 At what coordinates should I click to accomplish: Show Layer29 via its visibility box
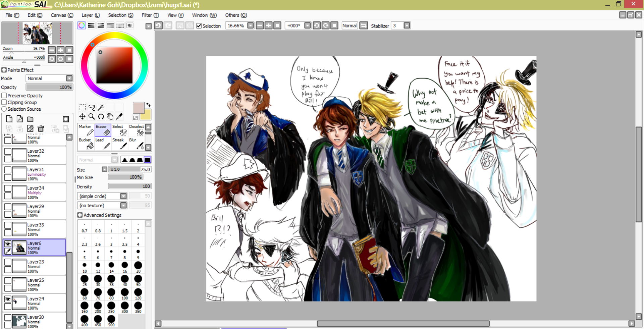[8, 207]
